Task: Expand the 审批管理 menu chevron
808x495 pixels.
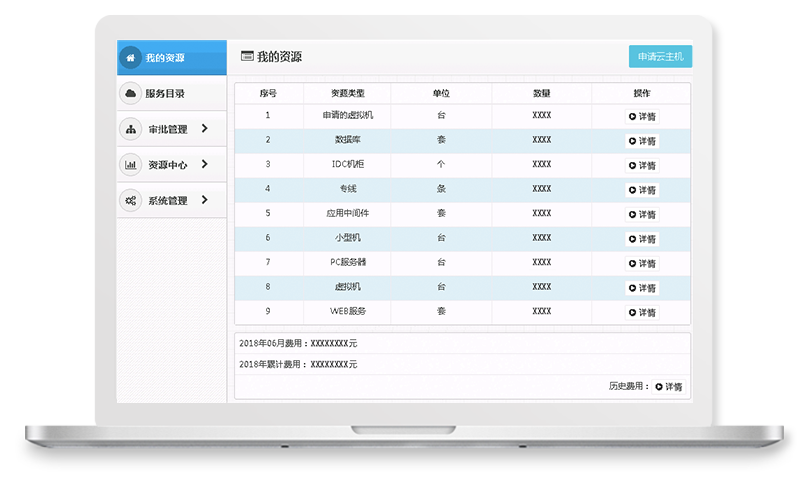Action: coord(205,128)
